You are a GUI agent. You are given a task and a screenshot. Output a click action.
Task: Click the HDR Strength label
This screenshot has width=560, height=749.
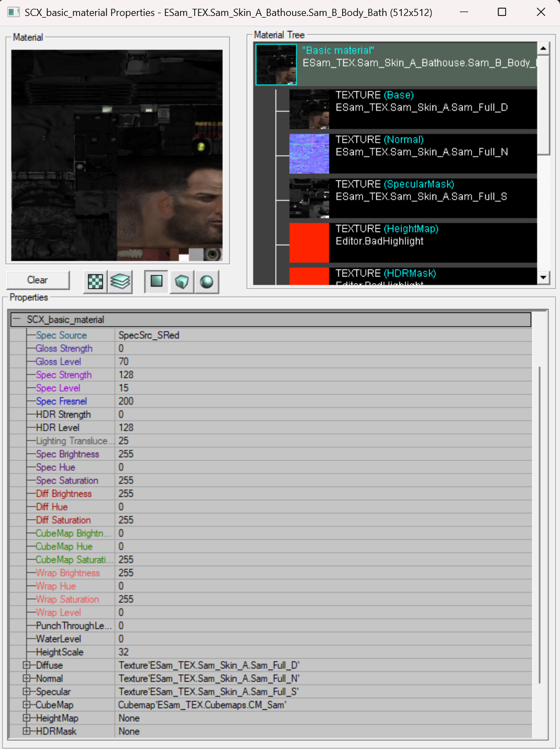pos(63,414)
